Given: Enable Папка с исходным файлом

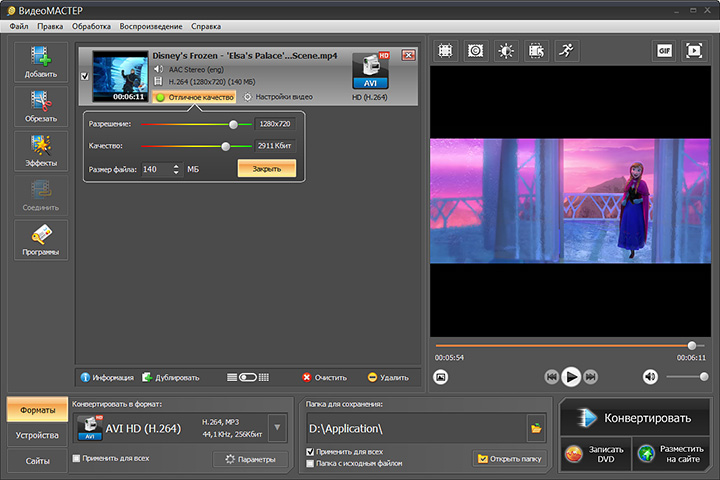Looking at the screenshot, I should (310, 463).
